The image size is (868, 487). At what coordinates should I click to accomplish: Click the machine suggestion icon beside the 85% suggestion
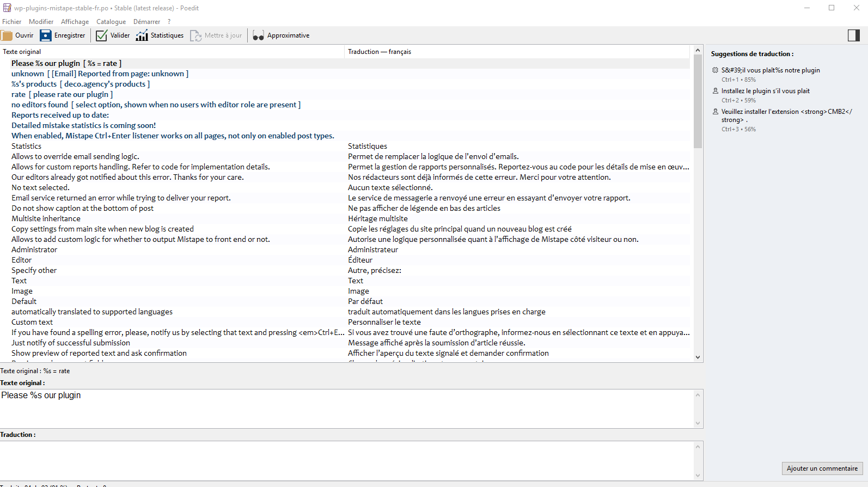coord(715,70)
